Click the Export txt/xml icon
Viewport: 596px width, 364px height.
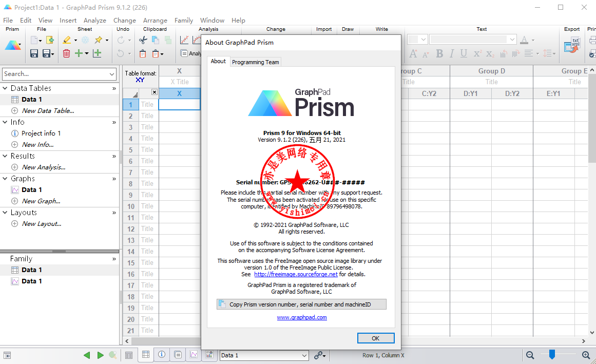[571, 46]
